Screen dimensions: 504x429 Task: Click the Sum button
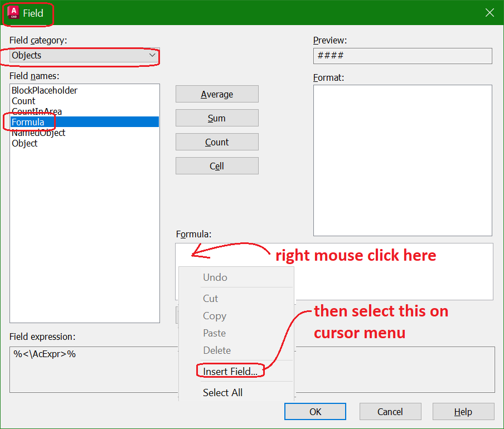(217, 118)
